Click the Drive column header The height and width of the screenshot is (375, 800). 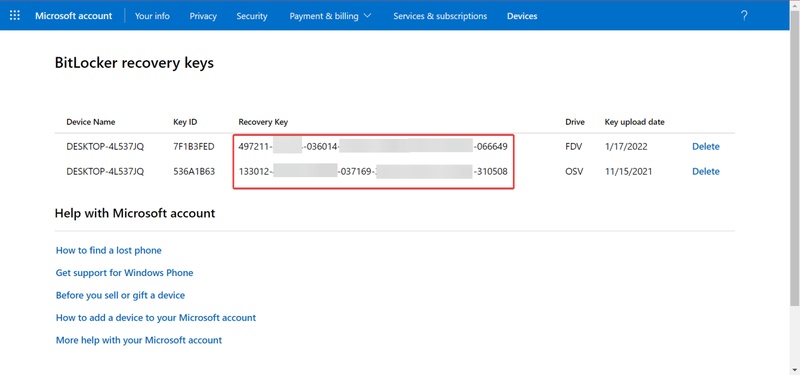(x=575, y=122)
